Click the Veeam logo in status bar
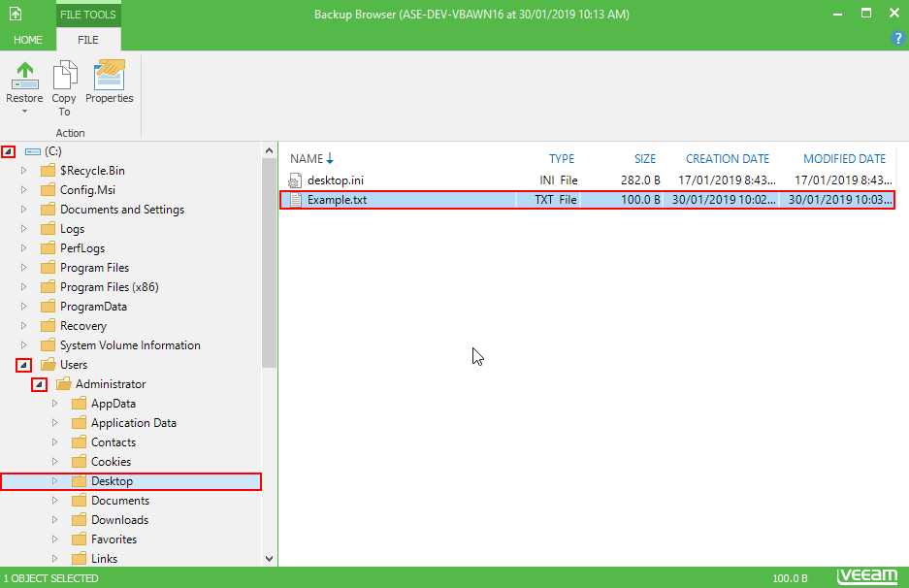The width and height of the screenshot is (909, 588). point(866,576)
